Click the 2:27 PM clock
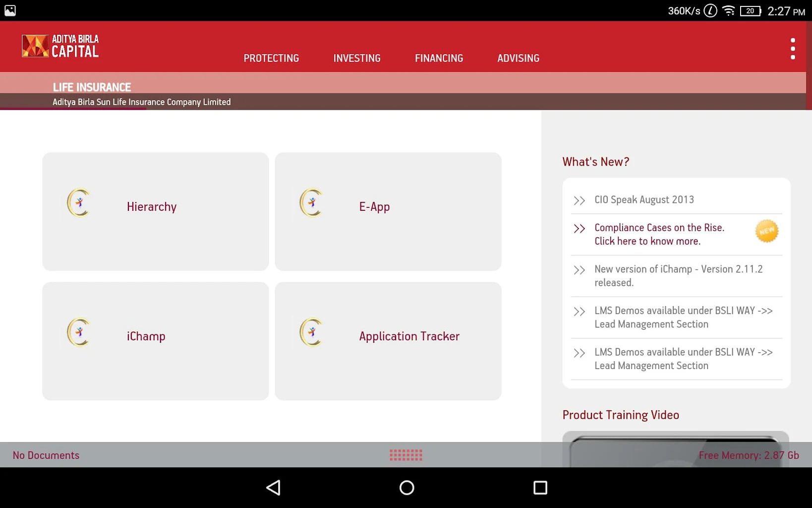 point(786,11)
